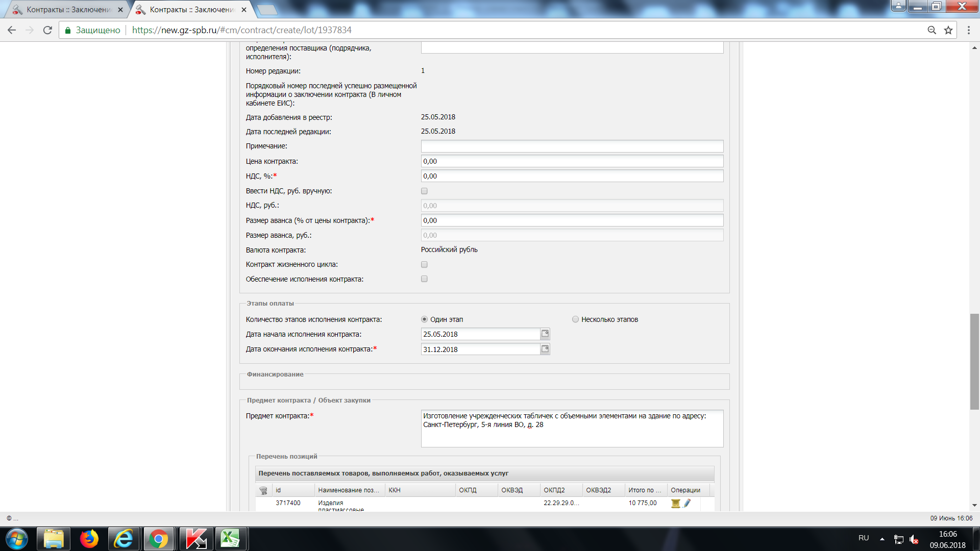Bookmark this page with the star icon

point(948,30)
